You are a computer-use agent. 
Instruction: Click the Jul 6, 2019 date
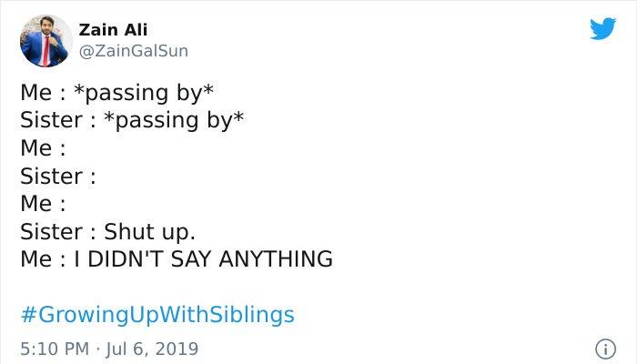tap(152, 349)
